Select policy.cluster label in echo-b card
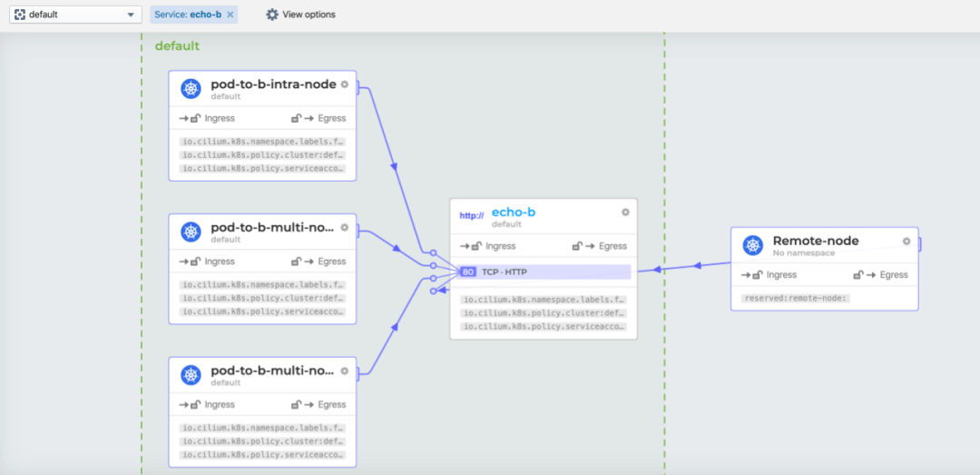The width and height of the screenshot is (980, 475). 544,313
